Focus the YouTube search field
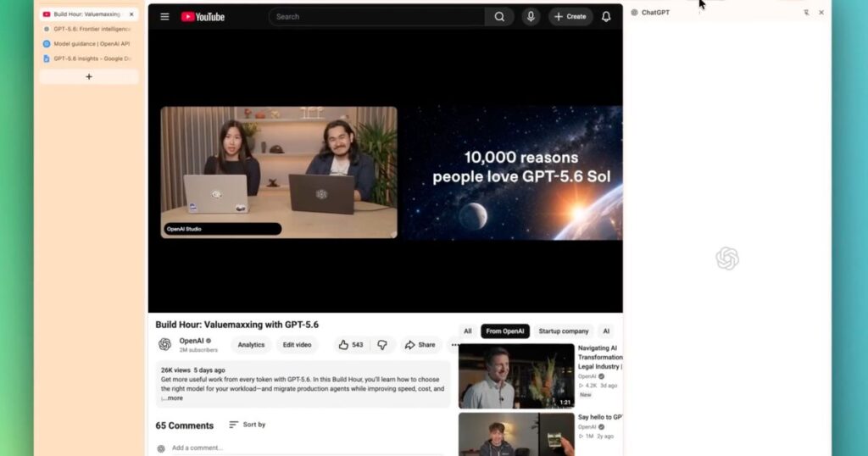This screenshot has height=456, width=868. tap(377, 17)
